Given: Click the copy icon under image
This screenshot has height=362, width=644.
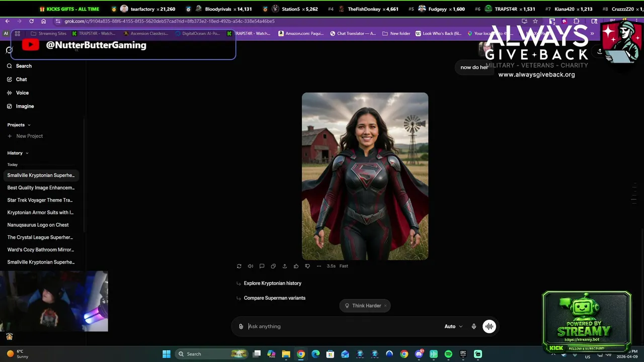Looking at the screenshot, I should pyautogui.click(x=273, y=266).
